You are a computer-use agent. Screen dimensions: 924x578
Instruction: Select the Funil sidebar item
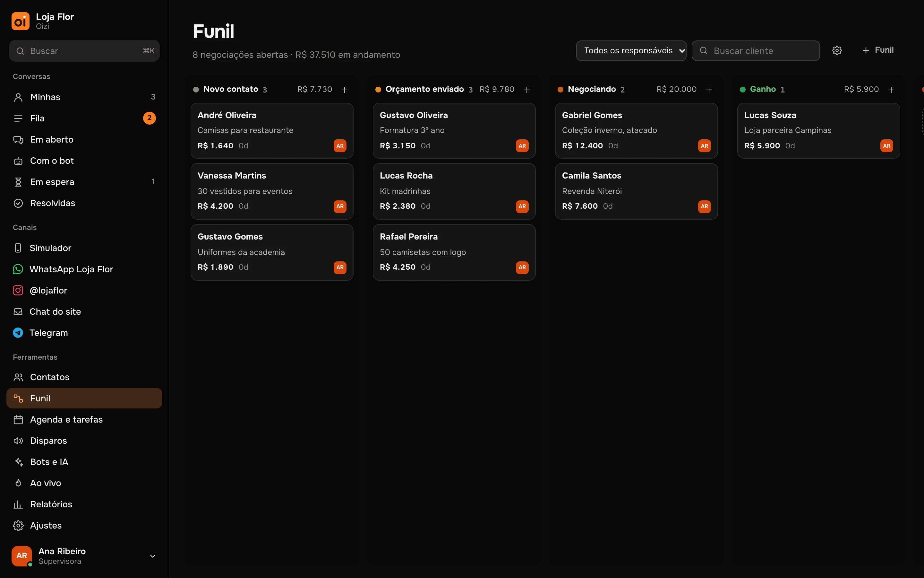click(x=84, y=398)
